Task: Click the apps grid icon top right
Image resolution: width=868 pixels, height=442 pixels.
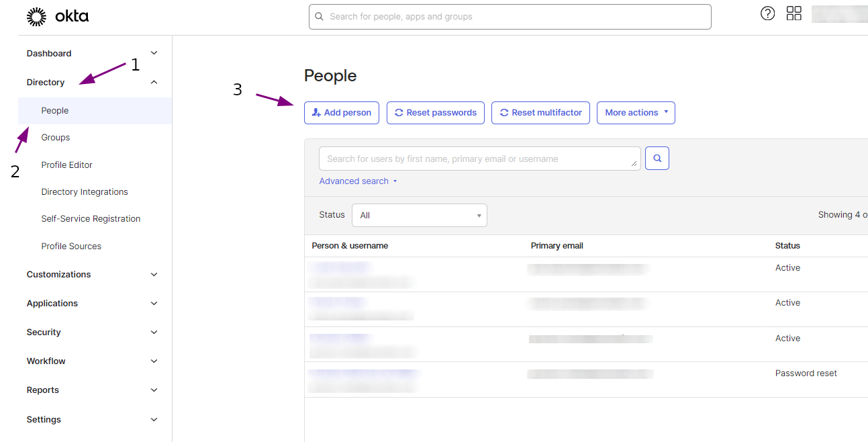Action: click(x=793, y=13)
